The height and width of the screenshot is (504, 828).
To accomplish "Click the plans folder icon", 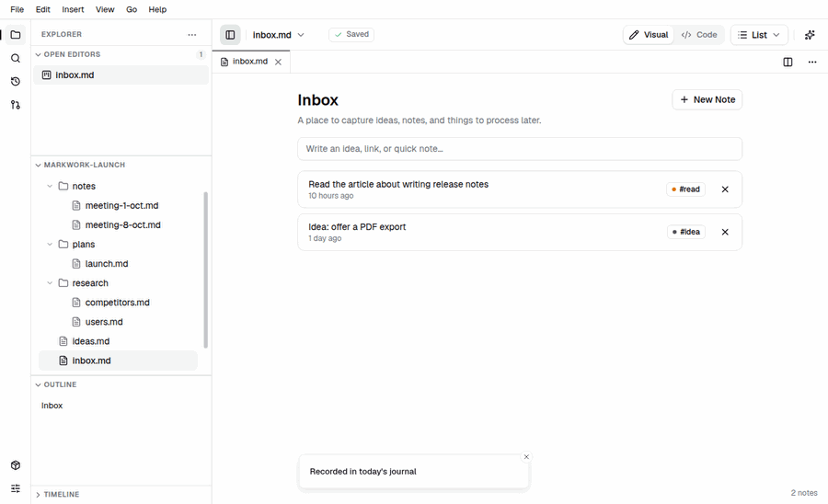I will click(63, 244).
